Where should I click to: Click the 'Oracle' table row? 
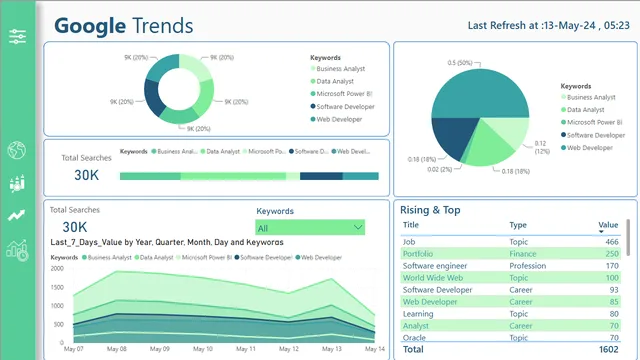coord(510,337)
